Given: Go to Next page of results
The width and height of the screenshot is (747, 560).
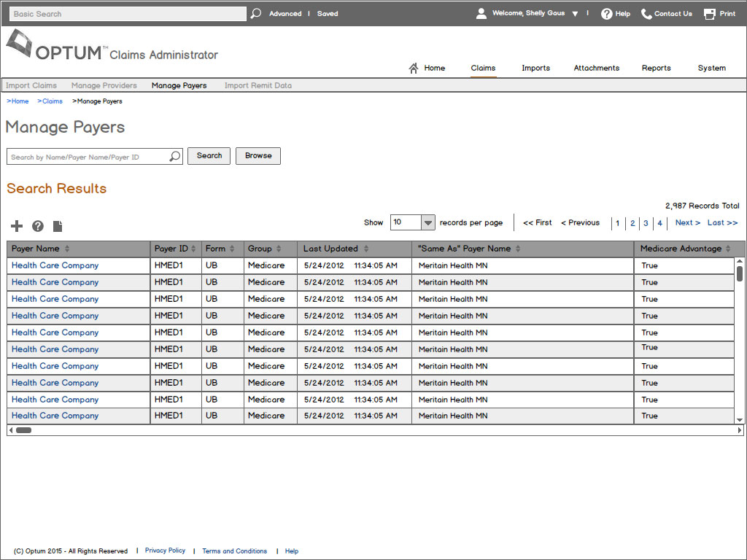Looking at the screenshot, I should click(687, 223).
